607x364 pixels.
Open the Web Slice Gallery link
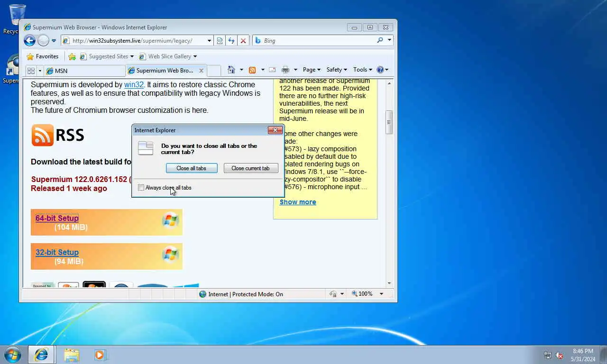[168, 56]
